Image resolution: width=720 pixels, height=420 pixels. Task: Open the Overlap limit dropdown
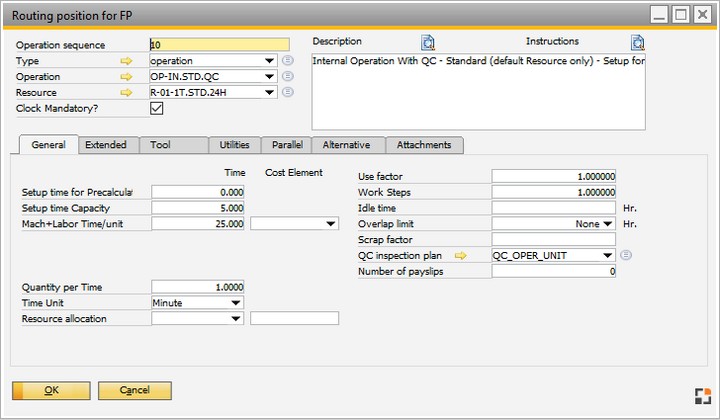(x=607, y=224)
